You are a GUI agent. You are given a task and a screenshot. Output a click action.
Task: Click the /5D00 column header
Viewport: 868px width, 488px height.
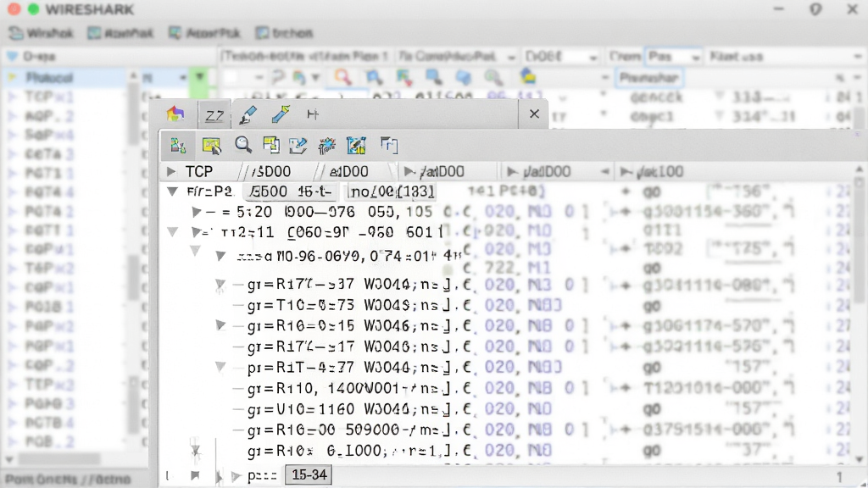pyautogui.click(x=271, y=171)
